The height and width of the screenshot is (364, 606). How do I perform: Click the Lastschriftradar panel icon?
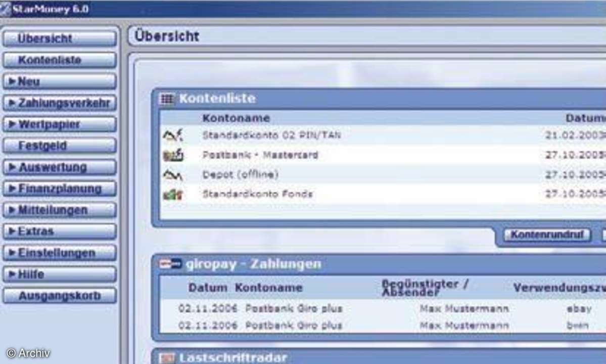point(167,358)
